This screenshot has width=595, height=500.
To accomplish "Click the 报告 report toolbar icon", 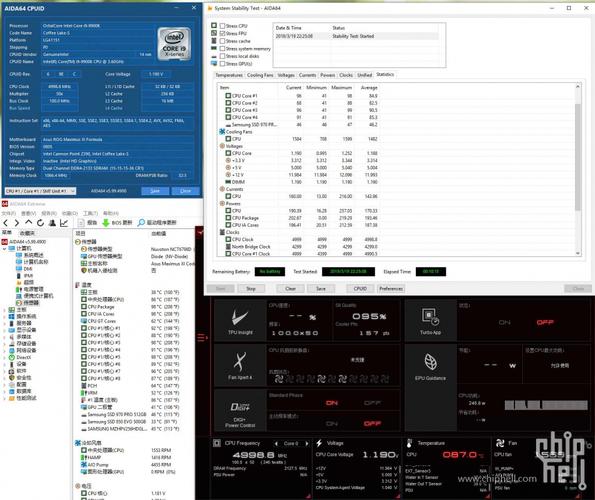I will (x=80, y=223).
